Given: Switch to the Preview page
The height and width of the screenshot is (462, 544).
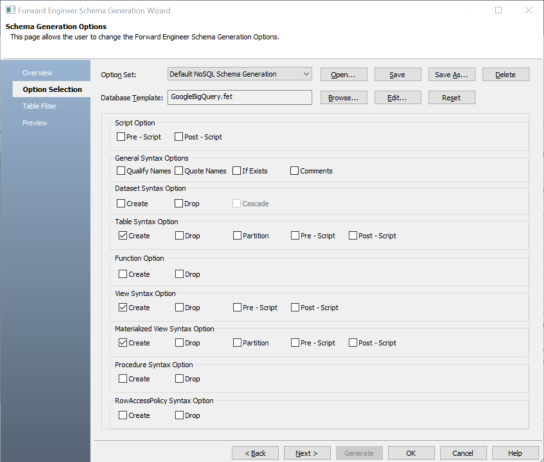Looking at the screenshot, I should coord(35,123).
